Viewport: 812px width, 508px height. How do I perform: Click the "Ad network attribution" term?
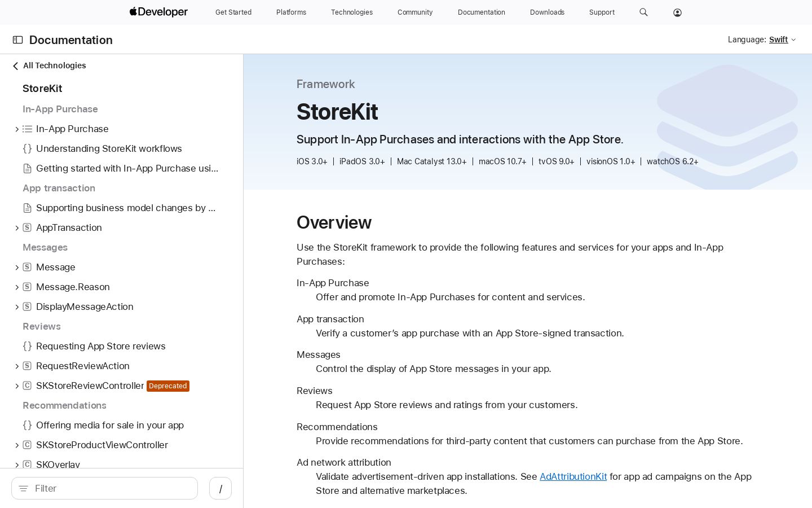pyautogui.click(x=344, y=463)
